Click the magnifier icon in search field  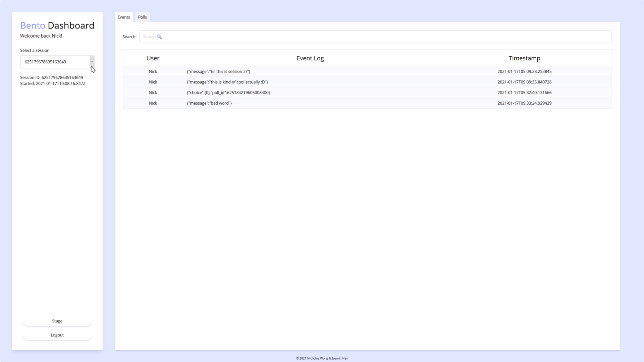tap(160, 37)
